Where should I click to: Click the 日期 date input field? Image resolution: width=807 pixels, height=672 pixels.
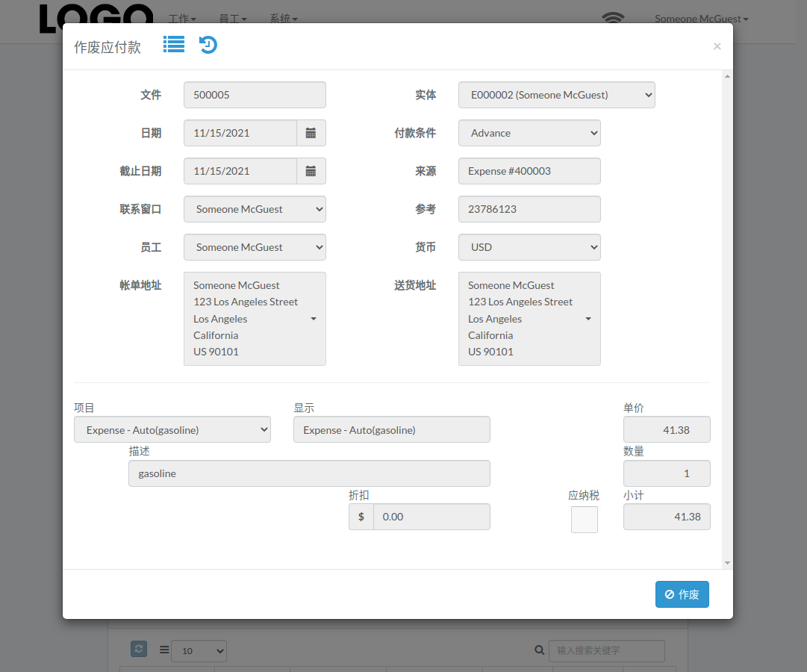coord(240,133)
